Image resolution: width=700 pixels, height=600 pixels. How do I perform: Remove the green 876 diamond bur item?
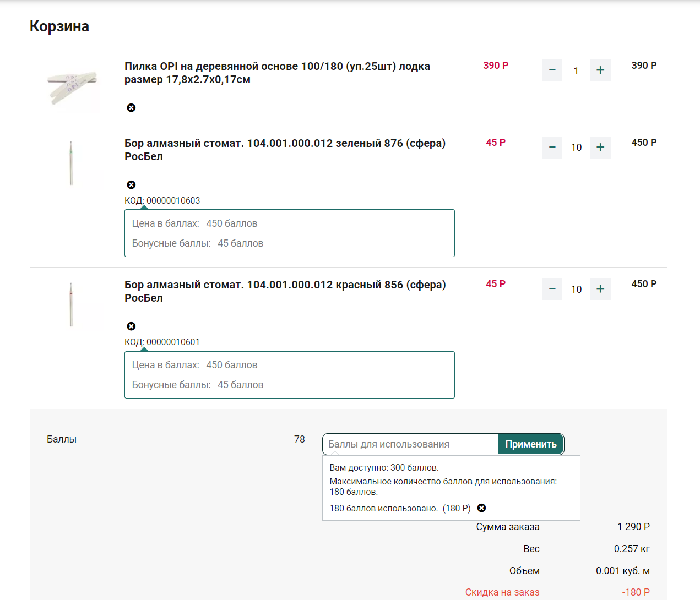pyautogui.click(x=131, y=185)
